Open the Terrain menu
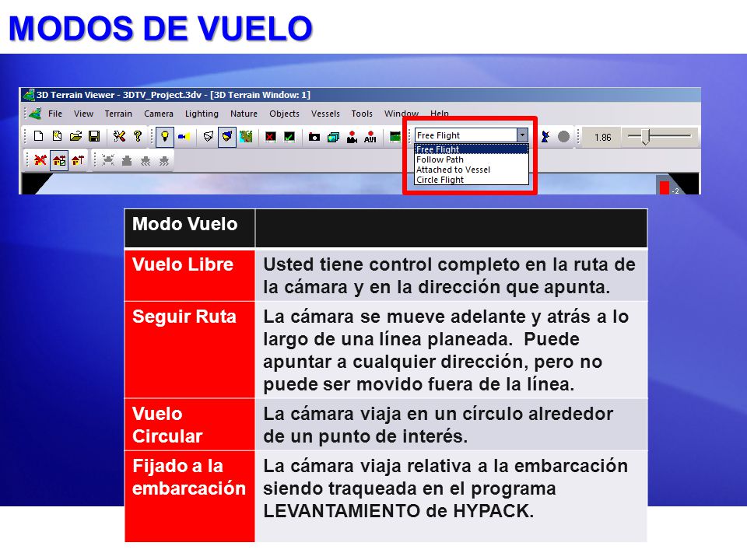The height and width of the screenshot is (560, 747). (x=118, y=114)
